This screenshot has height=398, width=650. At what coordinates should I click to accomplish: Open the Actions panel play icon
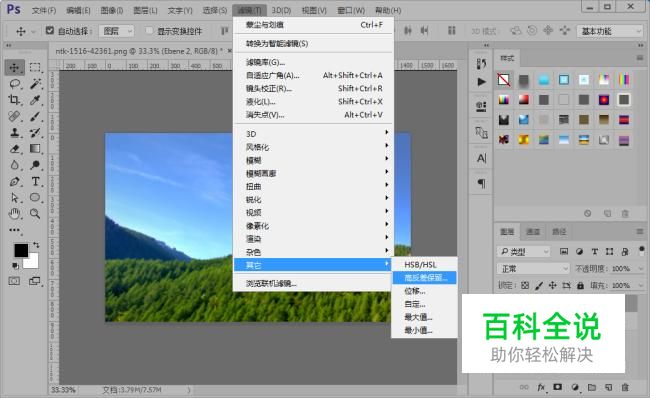point(481,82)
